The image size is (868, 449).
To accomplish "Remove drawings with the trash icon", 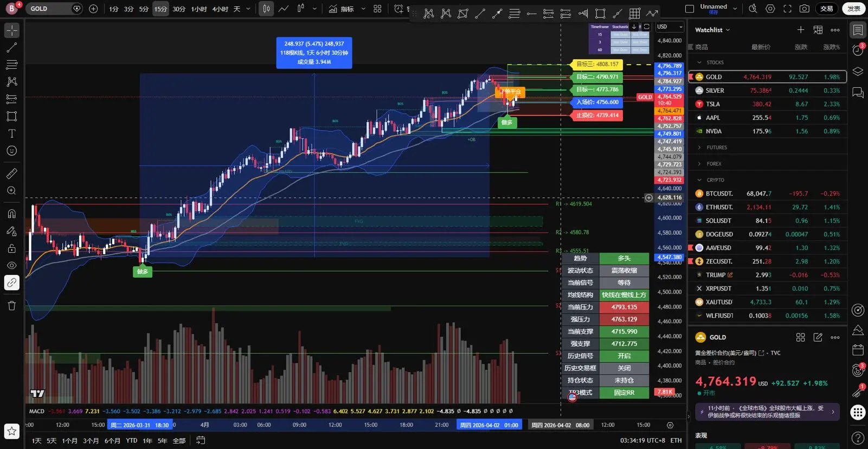I will pos(11,305).
